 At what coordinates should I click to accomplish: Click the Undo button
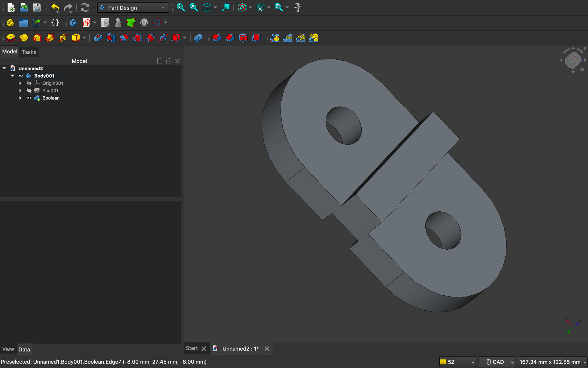tap(55, 8)
